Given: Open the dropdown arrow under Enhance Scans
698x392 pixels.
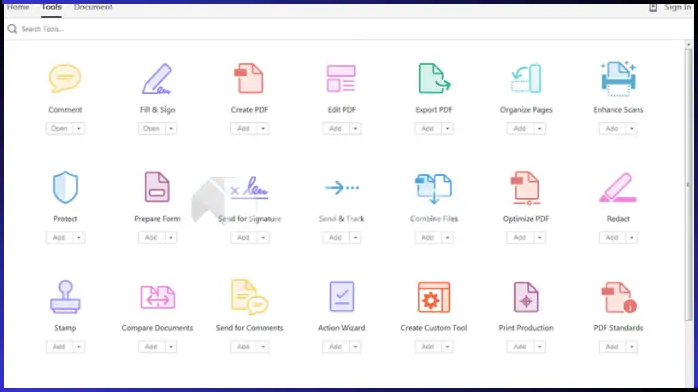Looking at the screenshot, I should [x=632, y=129].
